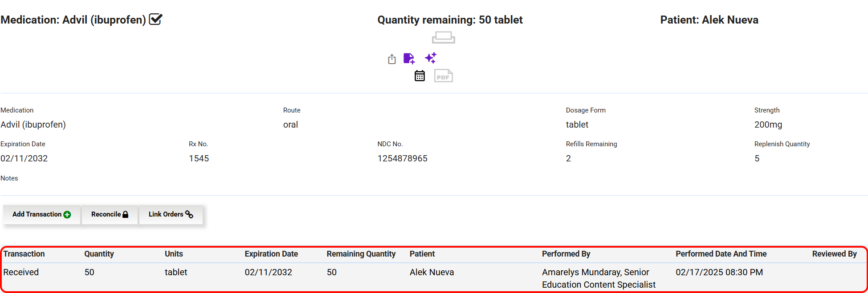The width and height of the screenshot is (868, 293).
Task: Click the Patient: Alek Nueva heading
Action: pos(709,20)
